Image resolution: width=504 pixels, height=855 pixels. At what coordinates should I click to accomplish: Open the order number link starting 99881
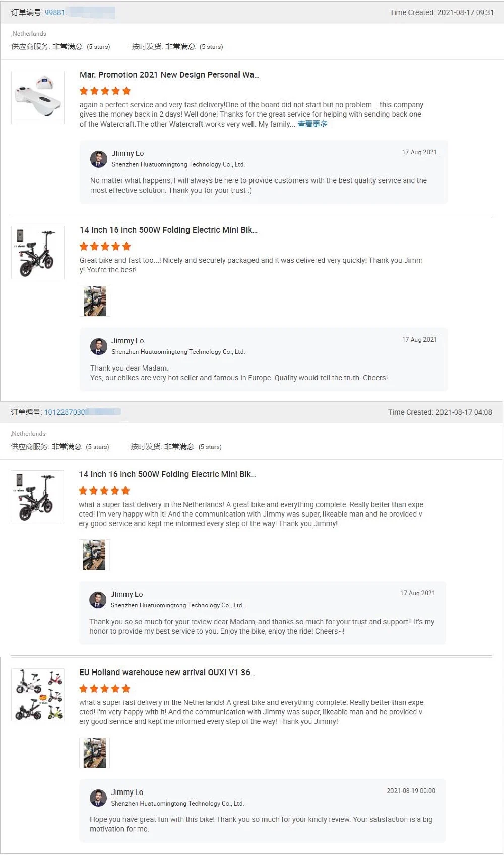tap(55, 13)
